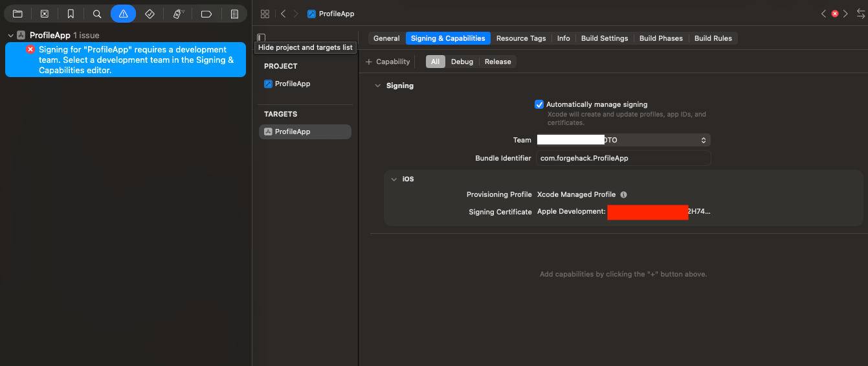
Task: Select the All configuration filter
Action: [x=435, y=62]
